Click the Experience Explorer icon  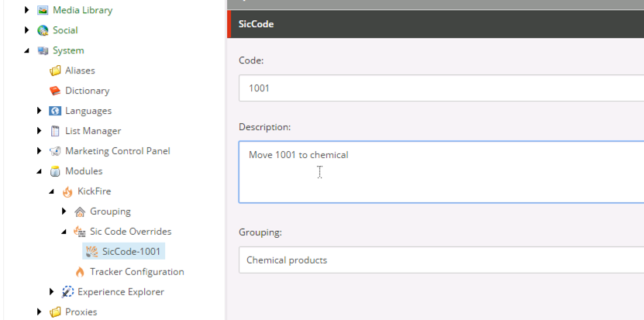point(67,292)
